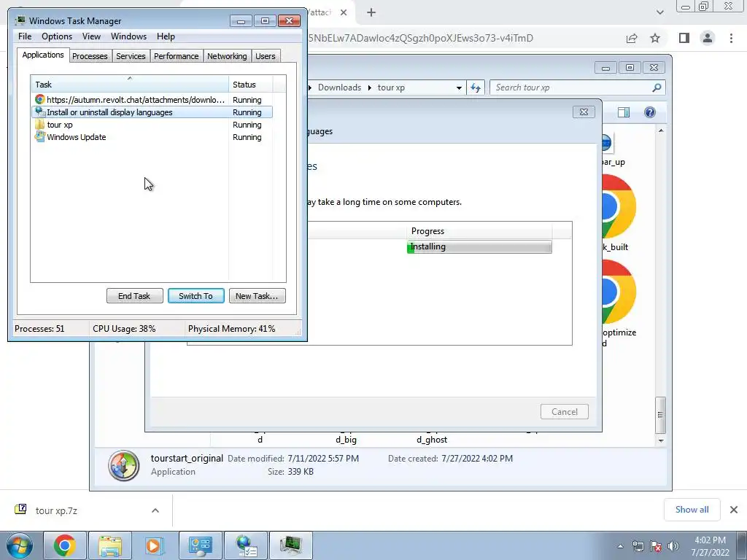Open the Chrome tab search dropdown
Image resolution: width=747 pixels, height=560 pixels.
pyautogui.click(x=659, y=12)
